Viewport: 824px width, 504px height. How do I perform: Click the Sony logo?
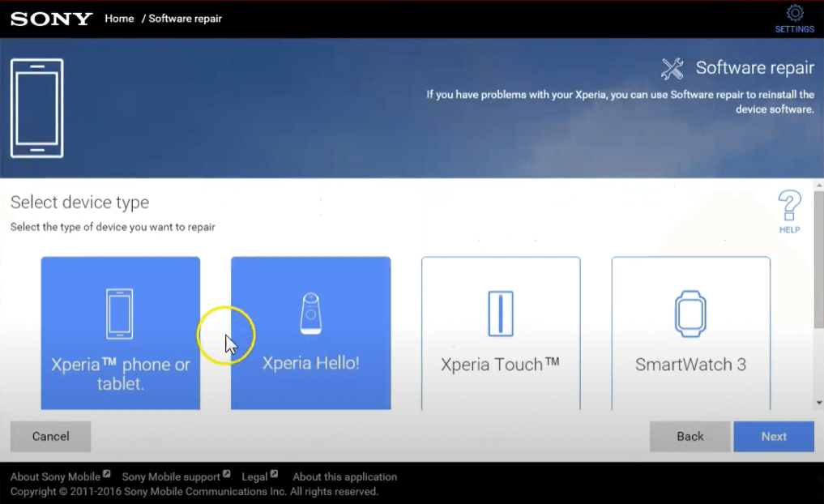[51, 19]
